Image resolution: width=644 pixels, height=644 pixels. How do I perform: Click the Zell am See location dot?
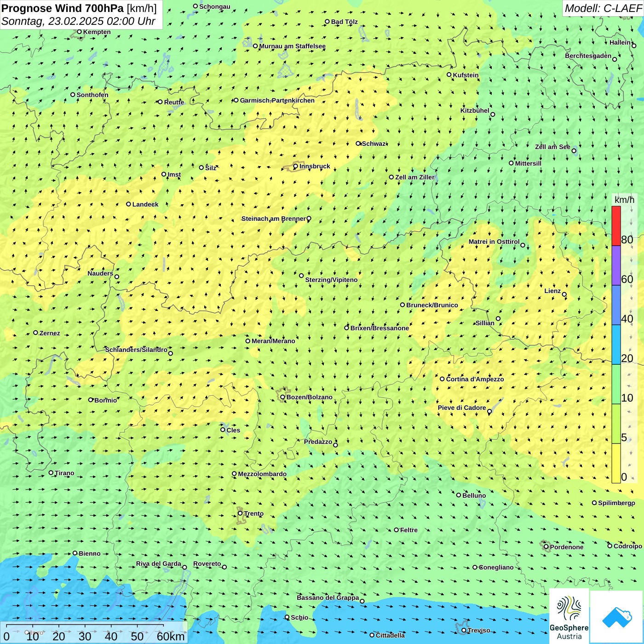click(574, 150)
